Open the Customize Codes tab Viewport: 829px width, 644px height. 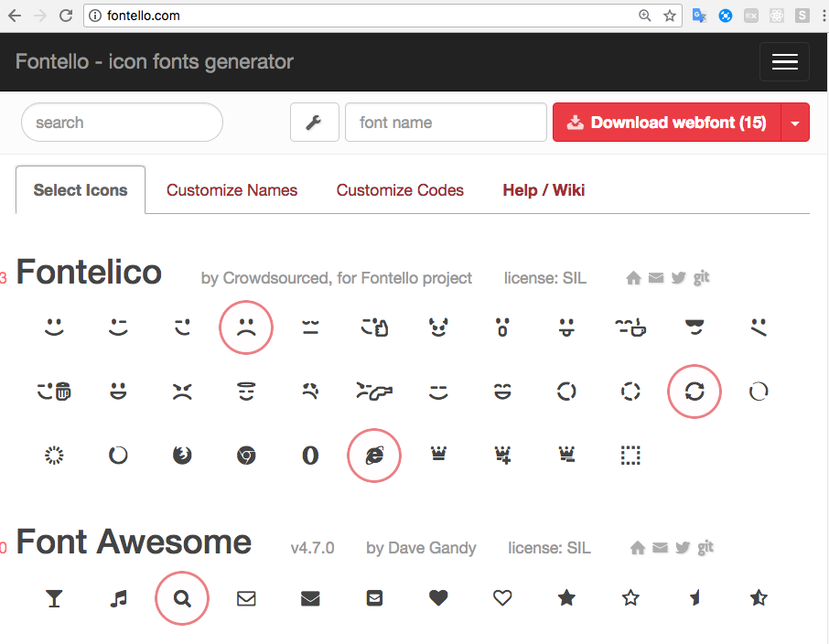400,190
